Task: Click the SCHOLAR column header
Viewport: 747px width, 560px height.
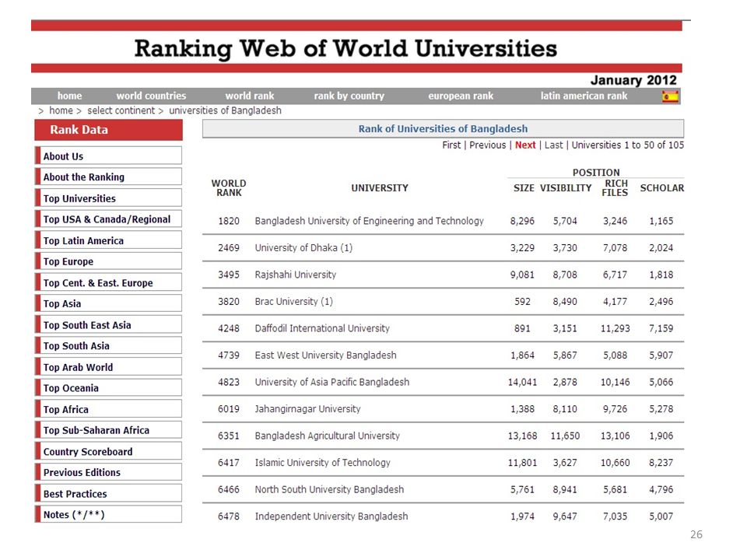Action: pyautogui.click(x=661, y=188)
